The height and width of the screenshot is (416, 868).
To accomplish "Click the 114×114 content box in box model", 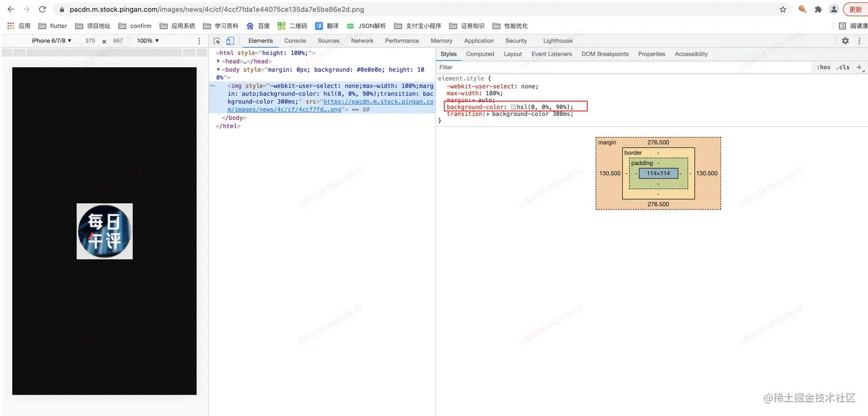I will click(x=658, y=173).
